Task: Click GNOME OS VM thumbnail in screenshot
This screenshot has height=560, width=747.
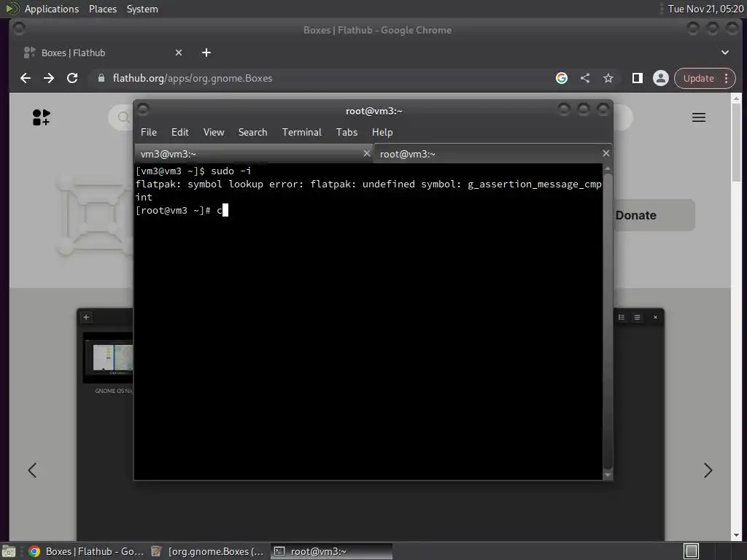Action: tap(109, 358)
